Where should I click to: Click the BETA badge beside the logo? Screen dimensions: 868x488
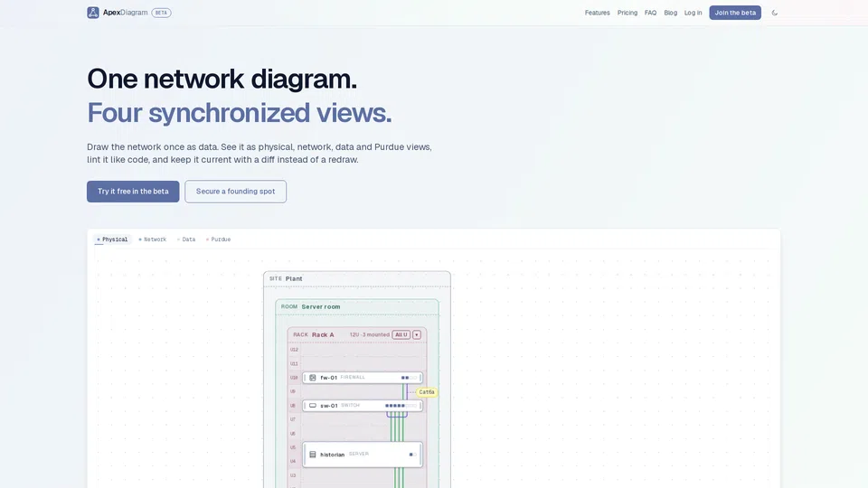(161, 13)
